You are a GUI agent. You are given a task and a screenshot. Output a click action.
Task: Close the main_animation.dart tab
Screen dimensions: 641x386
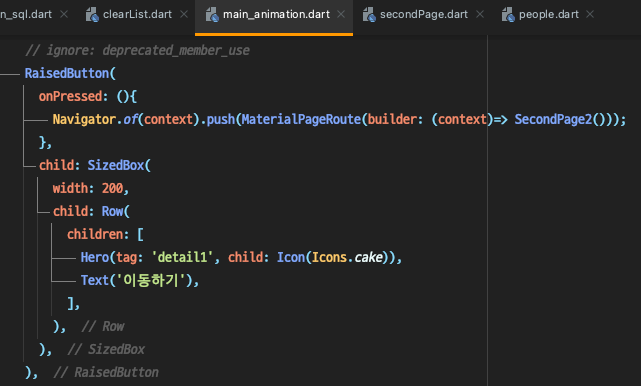pos(341,14)
